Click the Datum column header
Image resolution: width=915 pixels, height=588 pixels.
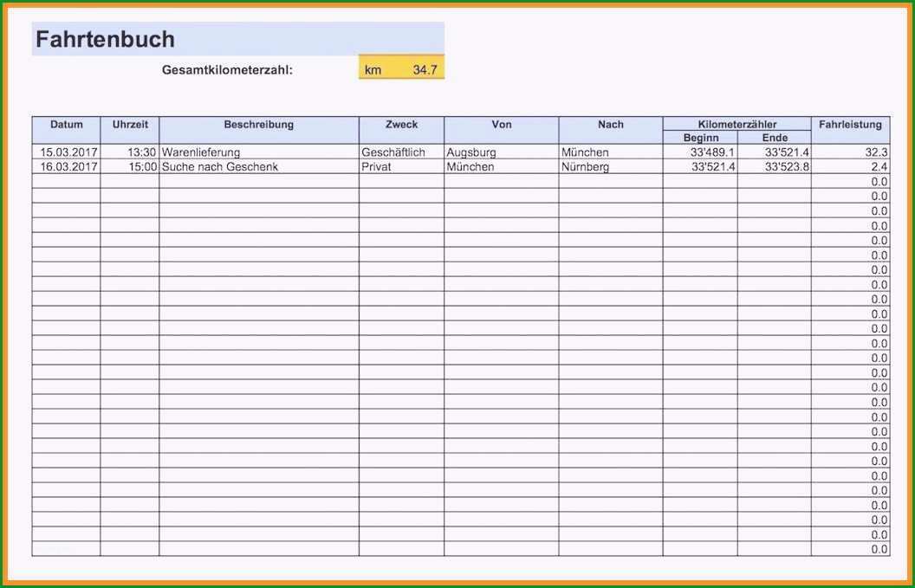click(67, 131)
